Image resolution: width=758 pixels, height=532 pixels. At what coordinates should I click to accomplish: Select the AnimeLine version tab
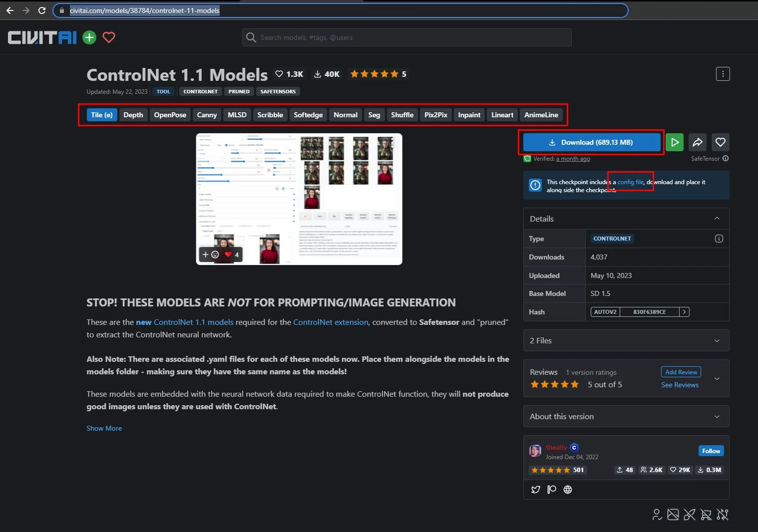541,115
